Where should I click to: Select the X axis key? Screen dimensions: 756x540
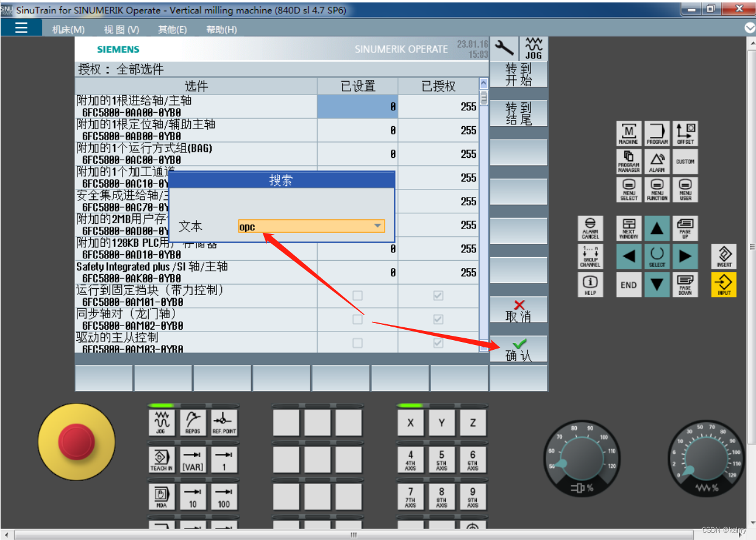(410, 422)
